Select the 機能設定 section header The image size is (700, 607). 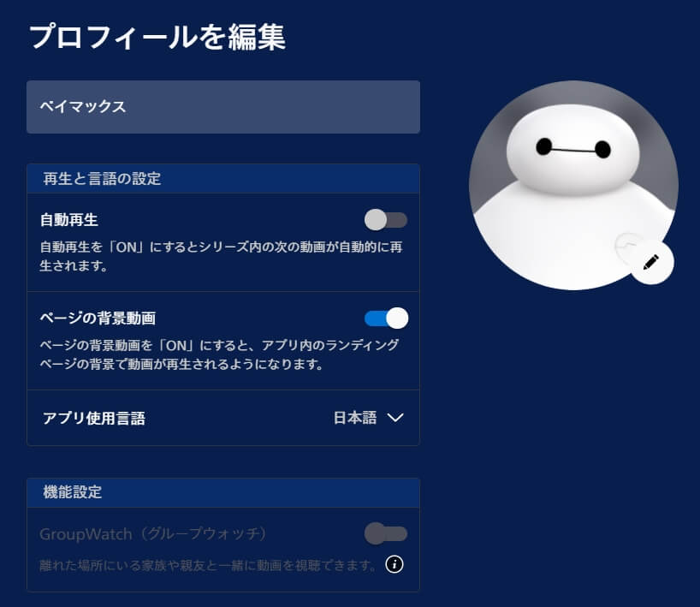[223, 492]
